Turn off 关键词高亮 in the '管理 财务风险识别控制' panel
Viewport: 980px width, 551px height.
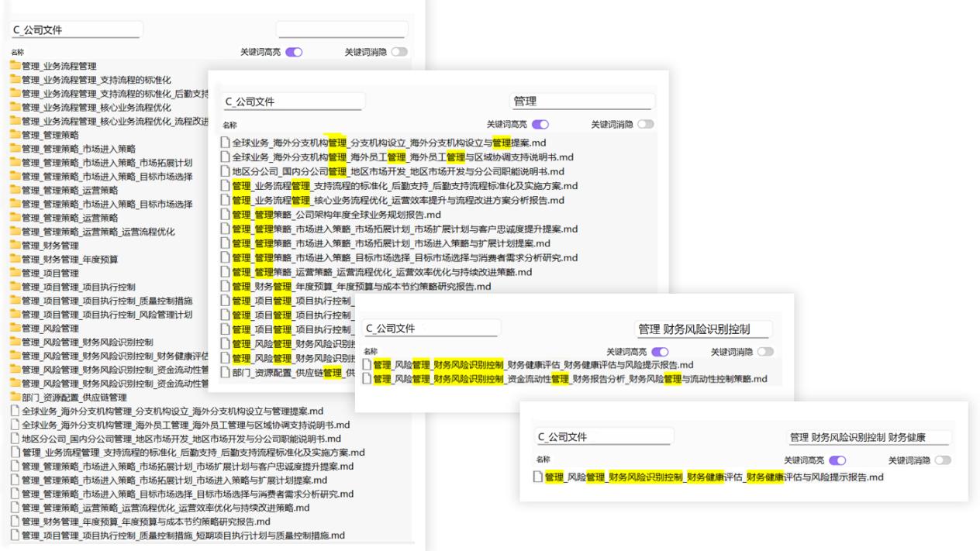[x=660, y=352]
